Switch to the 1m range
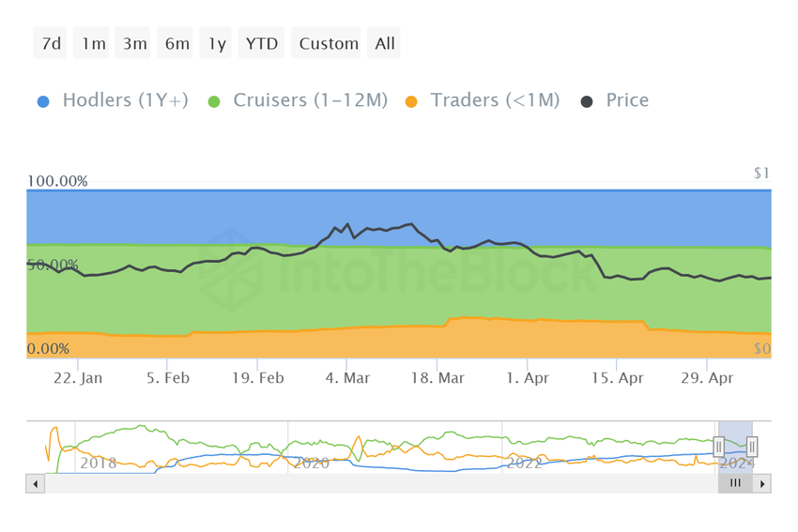 click(94, 43)
